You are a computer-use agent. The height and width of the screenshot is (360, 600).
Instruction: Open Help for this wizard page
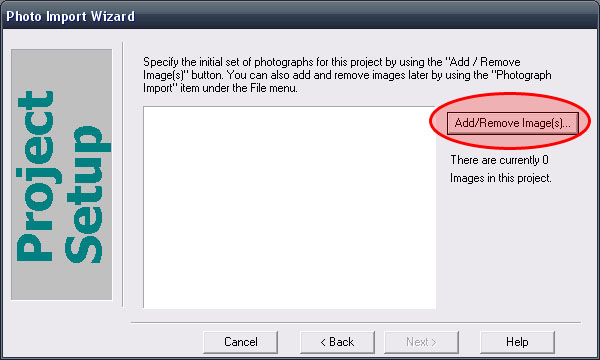coord(517,342)
